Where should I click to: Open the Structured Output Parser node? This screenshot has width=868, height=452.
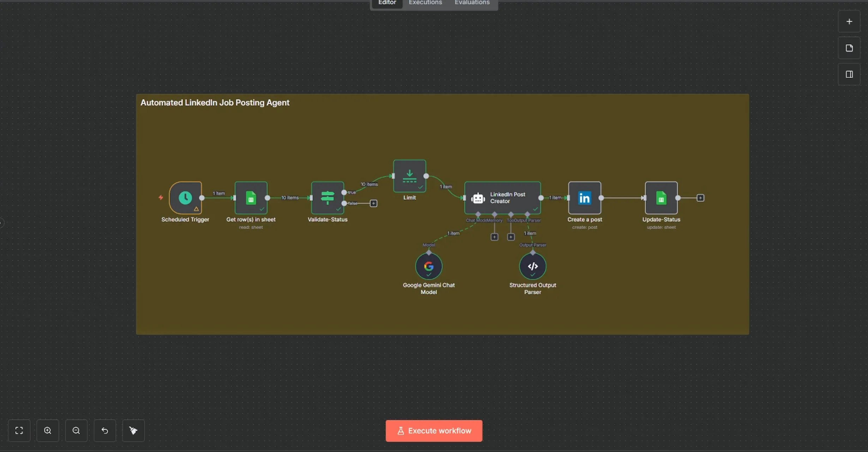533,266
